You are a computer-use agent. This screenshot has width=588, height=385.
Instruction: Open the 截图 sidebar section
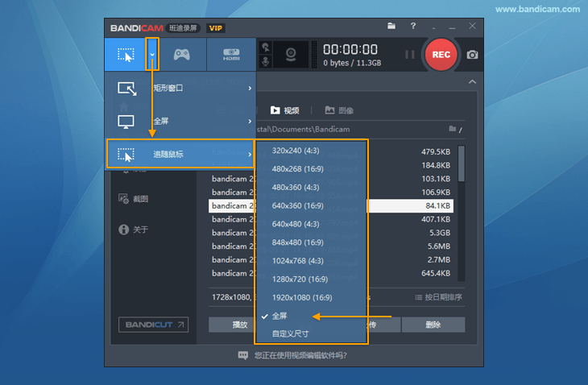[134, 199]
